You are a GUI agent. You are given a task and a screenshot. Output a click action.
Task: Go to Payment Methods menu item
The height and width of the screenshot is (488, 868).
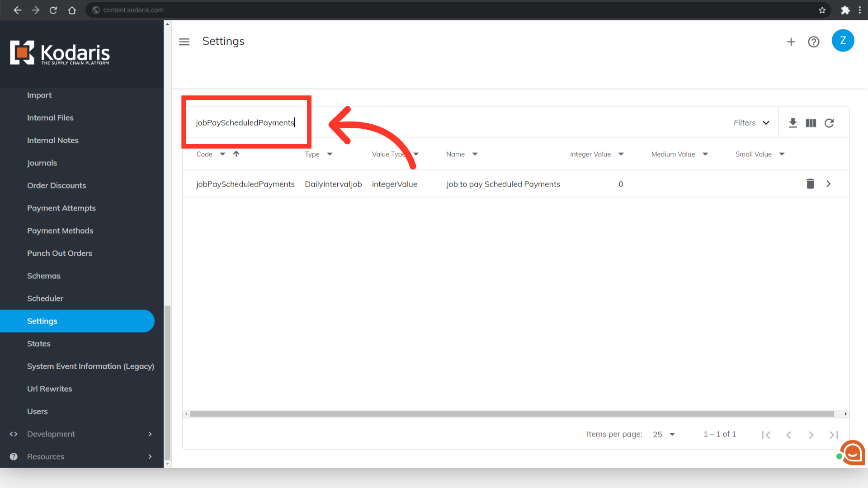tap(60, 230)
